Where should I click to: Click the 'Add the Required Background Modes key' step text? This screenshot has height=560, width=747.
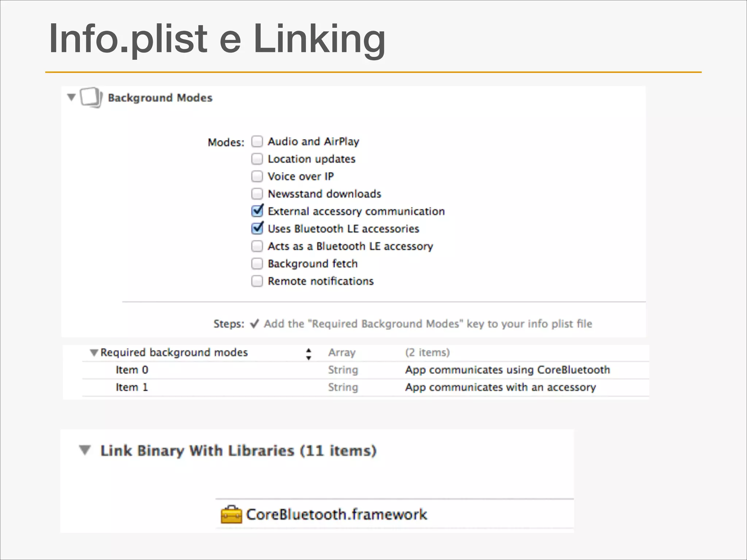click(428, 324)
